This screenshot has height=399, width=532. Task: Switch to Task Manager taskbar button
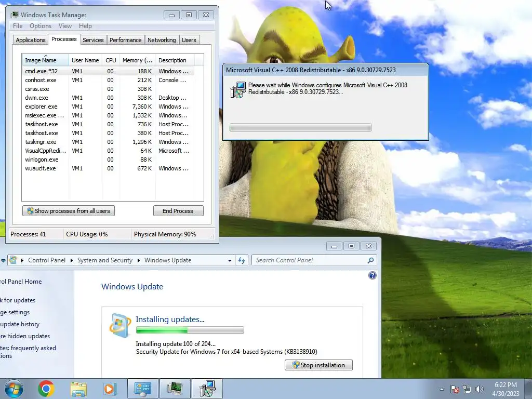175,389
